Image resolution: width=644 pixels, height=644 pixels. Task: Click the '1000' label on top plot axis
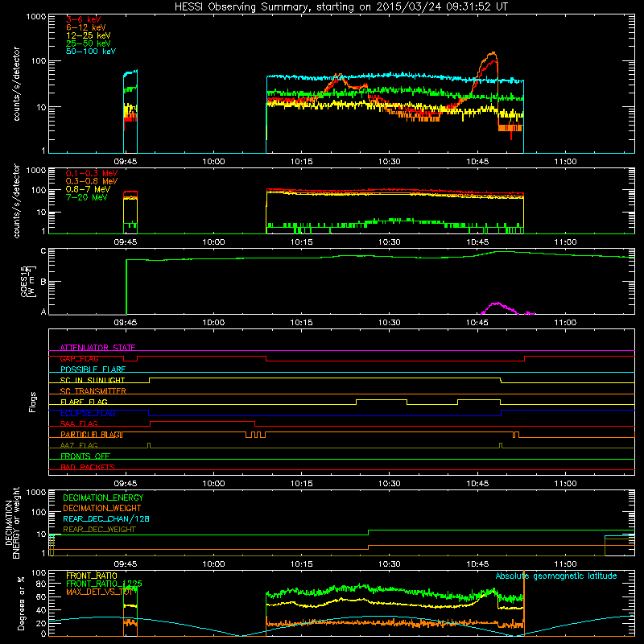pyautogui.click(x=35, y=17)
